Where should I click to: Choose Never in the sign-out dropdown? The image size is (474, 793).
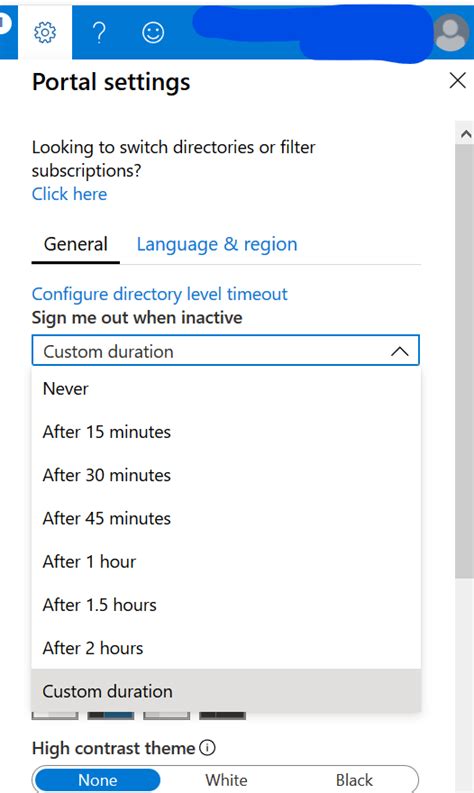click(226, 389)
